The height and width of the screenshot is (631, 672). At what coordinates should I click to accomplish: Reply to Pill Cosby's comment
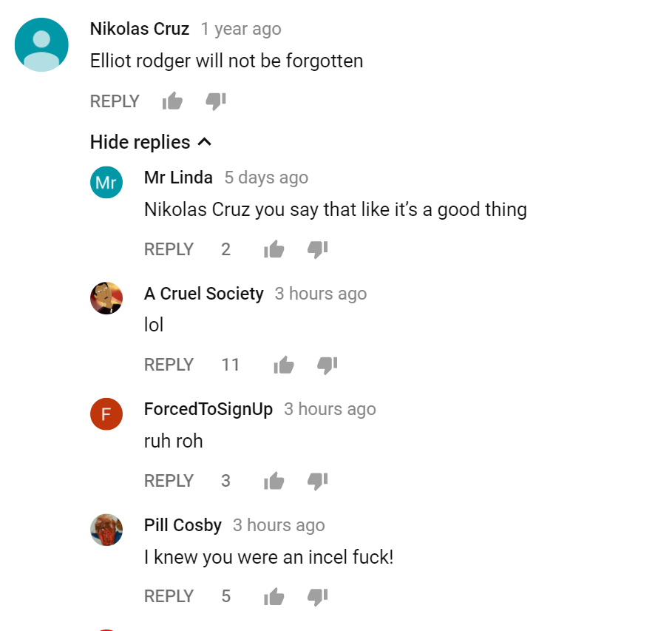click(169, 596)
